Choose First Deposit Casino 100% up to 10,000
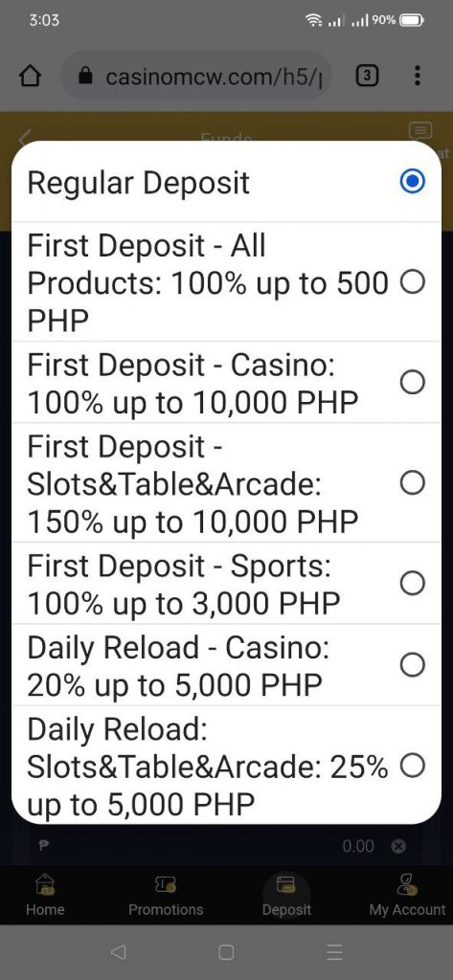The height and width of the screenshot is (980, 453). (226, 383)
